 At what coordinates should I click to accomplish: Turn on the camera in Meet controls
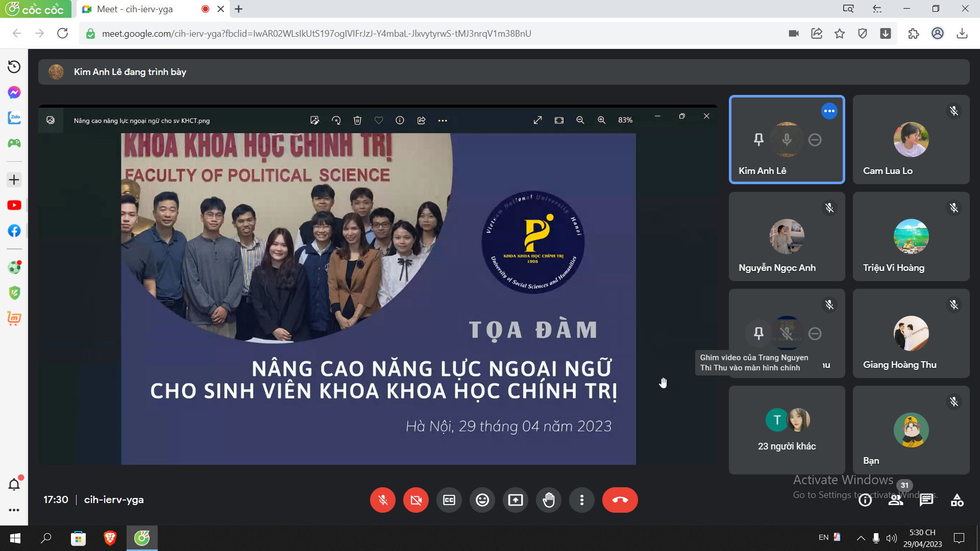(416, 500)
